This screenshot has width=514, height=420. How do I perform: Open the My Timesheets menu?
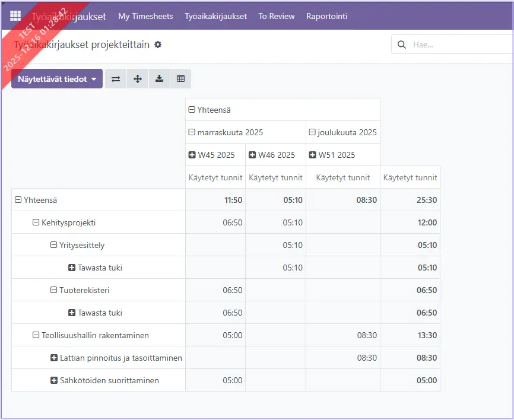145,16
